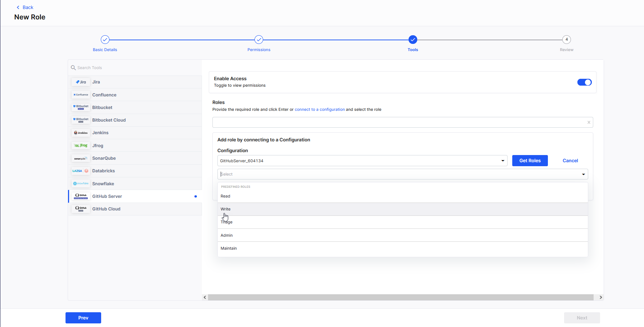Click the Review step label
The width and height of the screenshot is (644, 327).
(x=567, y=50)
